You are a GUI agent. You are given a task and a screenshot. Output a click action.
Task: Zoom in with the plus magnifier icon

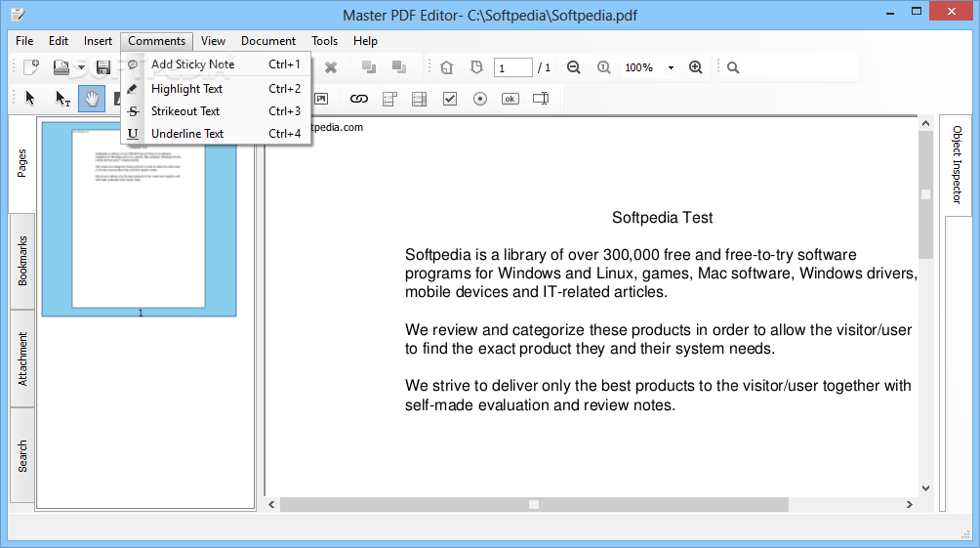click(696, 67)
